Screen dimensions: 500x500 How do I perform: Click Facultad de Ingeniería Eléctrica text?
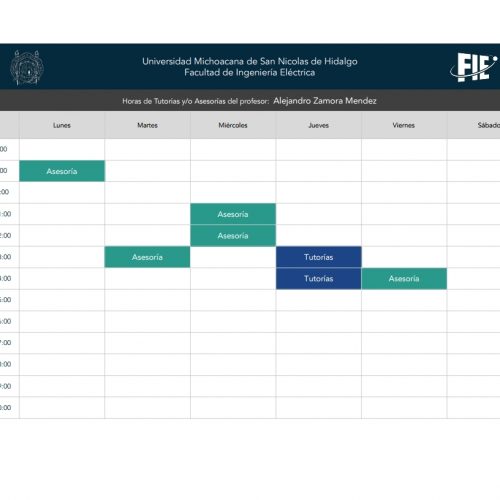point(250,72)
